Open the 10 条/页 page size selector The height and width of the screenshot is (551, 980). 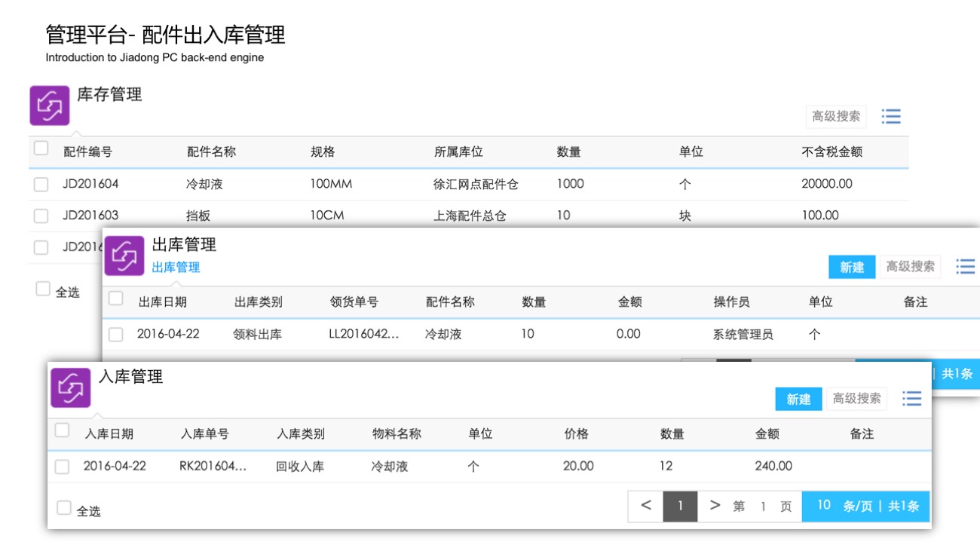pos(824,507)
